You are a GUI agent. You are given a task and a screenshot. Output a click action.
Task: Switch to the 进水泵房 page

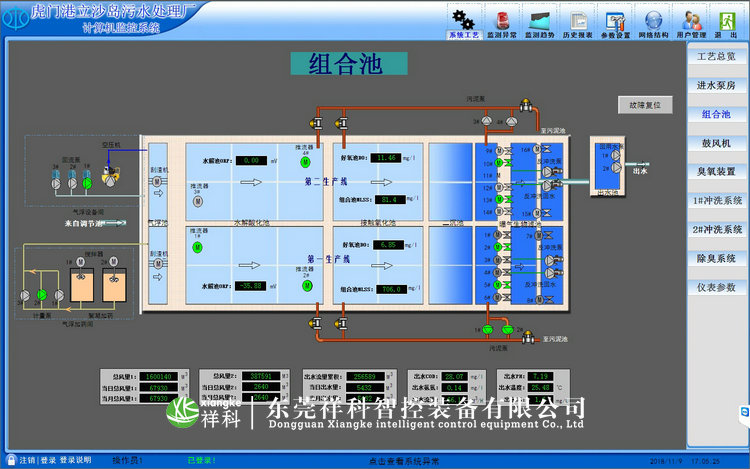716,86
